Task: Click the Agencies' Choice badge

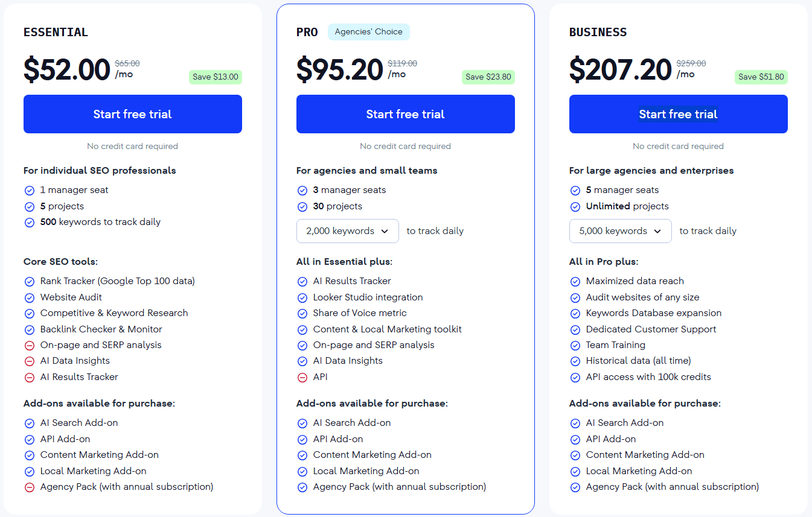Action: click(x=368, y=32)
